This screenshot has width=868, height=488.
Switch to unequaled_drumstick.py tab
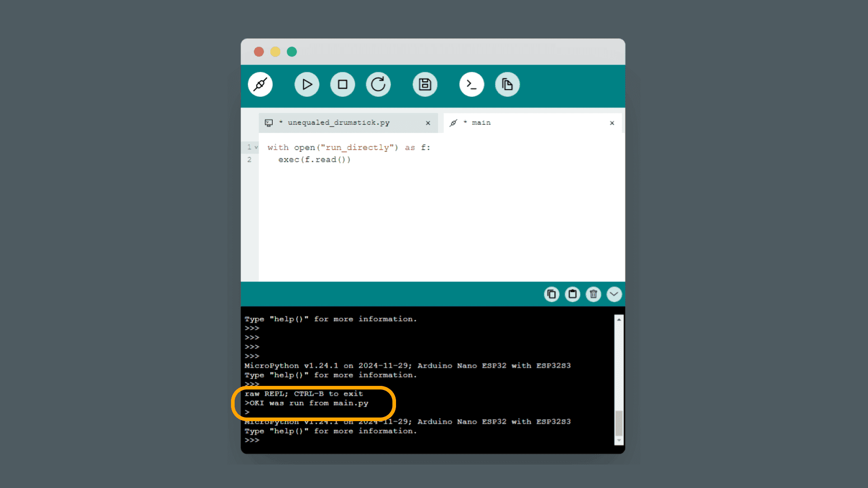click(339, 123)
